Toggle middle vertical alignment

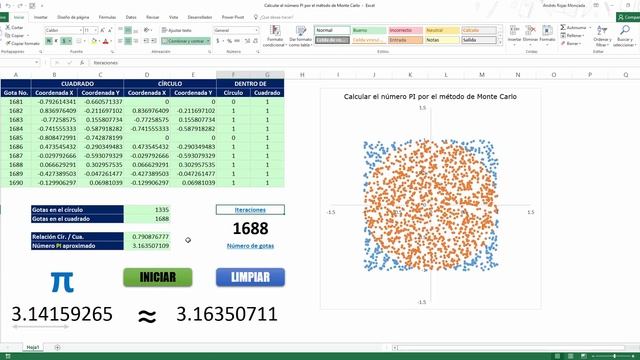128,30
